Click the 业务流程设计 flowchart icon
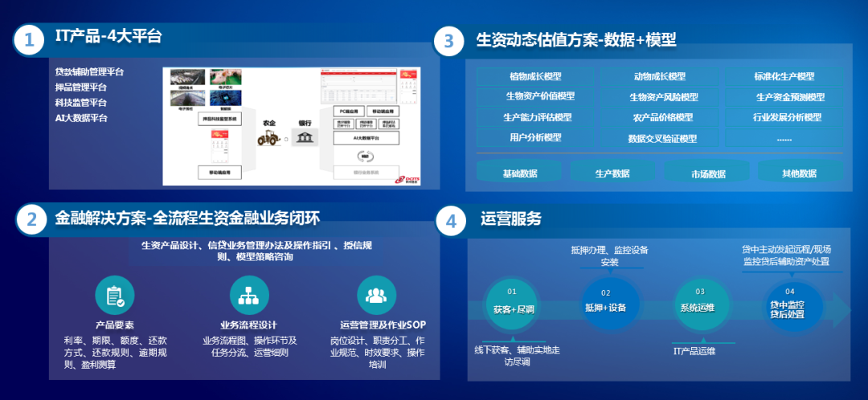The width and height of the screenshot is (868, 400). [248, 295]
